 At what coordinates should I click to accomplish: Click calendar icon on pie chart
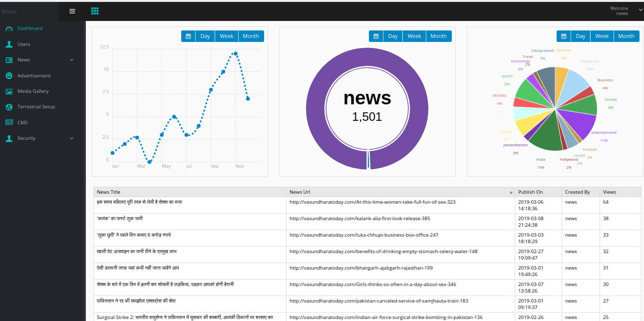pos(564,36)
